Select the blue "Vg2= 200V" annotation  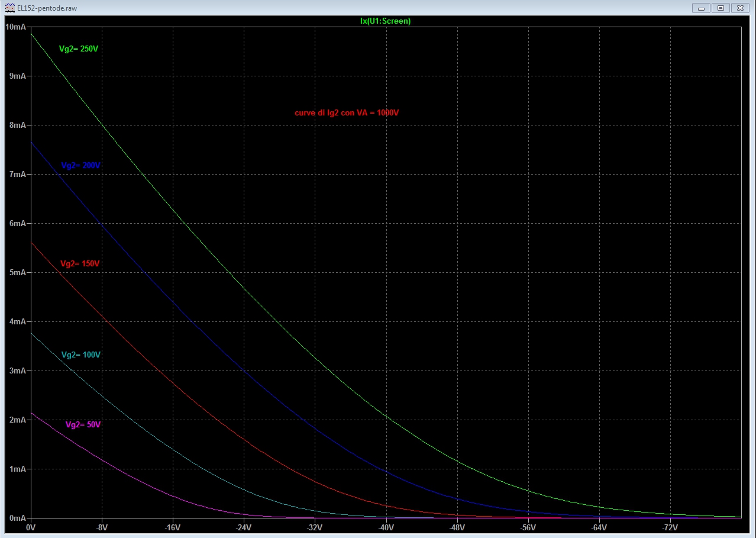(x=80, y=166)
